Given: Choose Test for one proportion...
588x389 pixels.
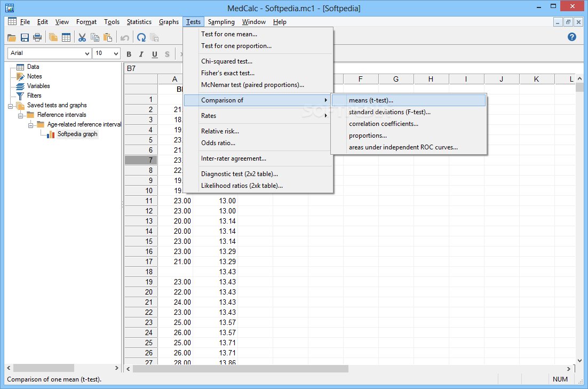Looking at the screenshot, I should [258, 46].
